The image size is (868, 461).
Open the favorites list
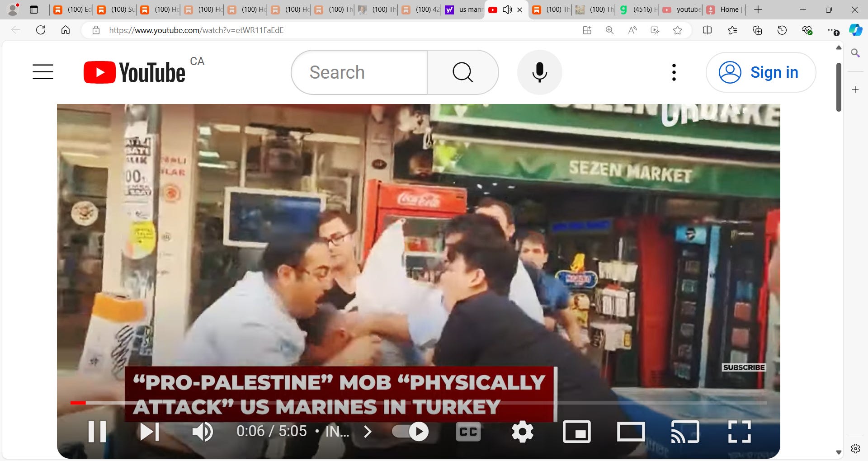pos(732,30)
